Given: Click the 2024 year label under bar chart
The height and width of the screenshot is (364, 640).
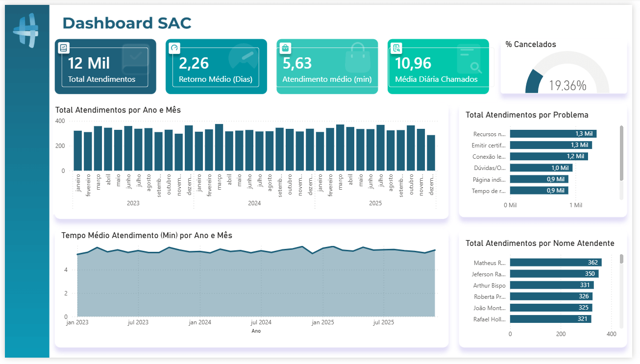Looking at the screenshot, I should pyautogui.click(x=254, y=203).
